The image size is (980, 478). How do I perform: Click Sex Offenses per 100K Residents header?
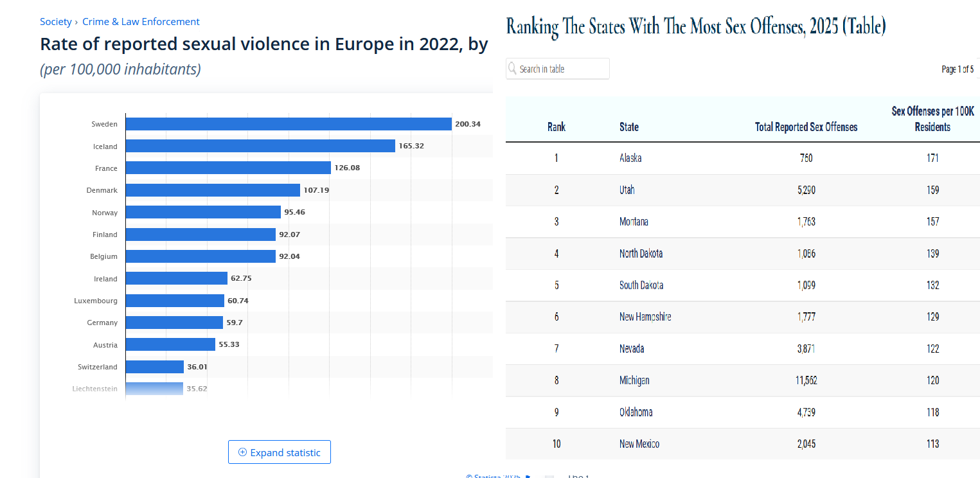(x=932, y=119)
